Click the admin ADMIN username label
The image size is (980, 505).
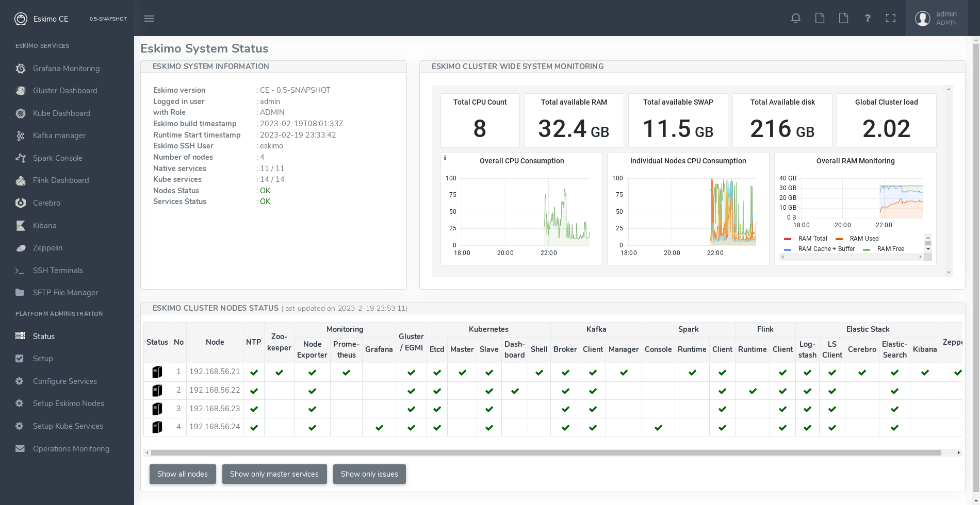[x=946, y=18]
